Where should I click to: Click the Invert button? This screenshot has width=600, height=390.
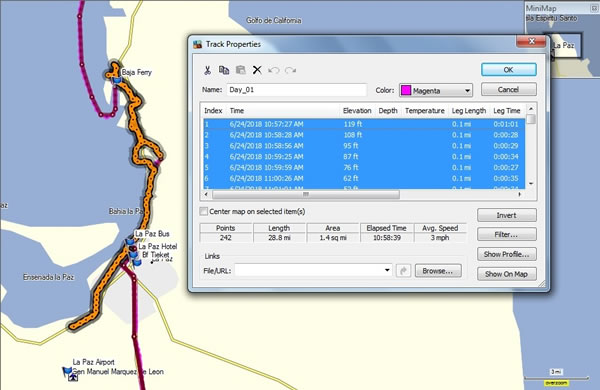pyautogui.click(x=507, y=215)
